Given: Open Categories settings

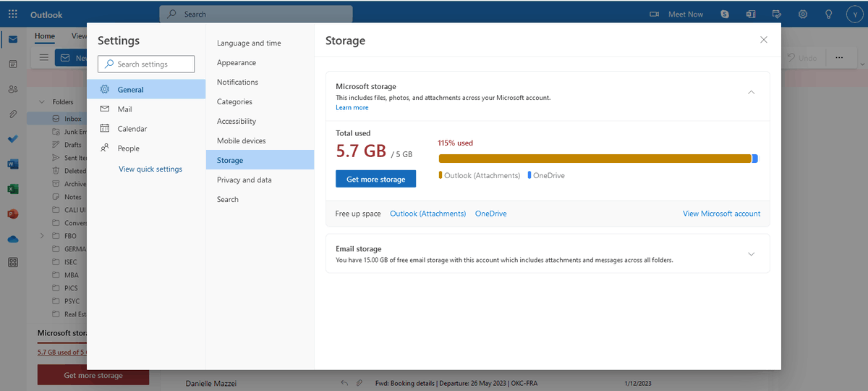Looking at the screenshot, I should pos(260,102).
